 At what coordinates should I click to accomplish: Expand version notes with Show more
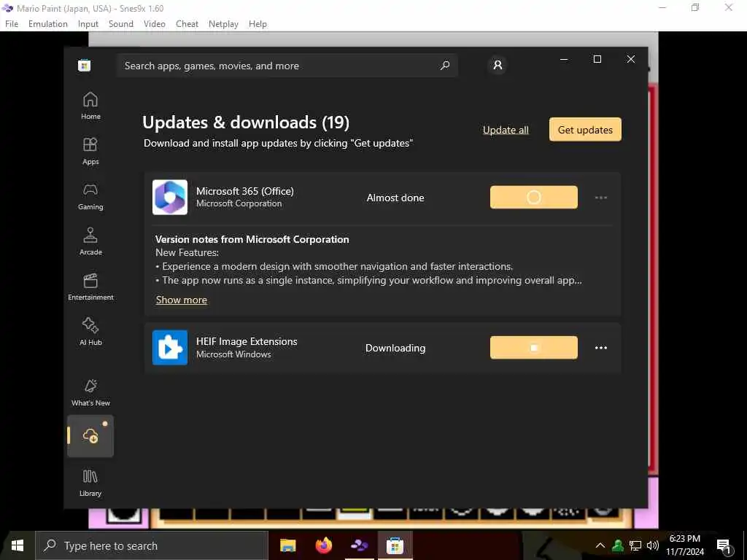tap(182, 300)
